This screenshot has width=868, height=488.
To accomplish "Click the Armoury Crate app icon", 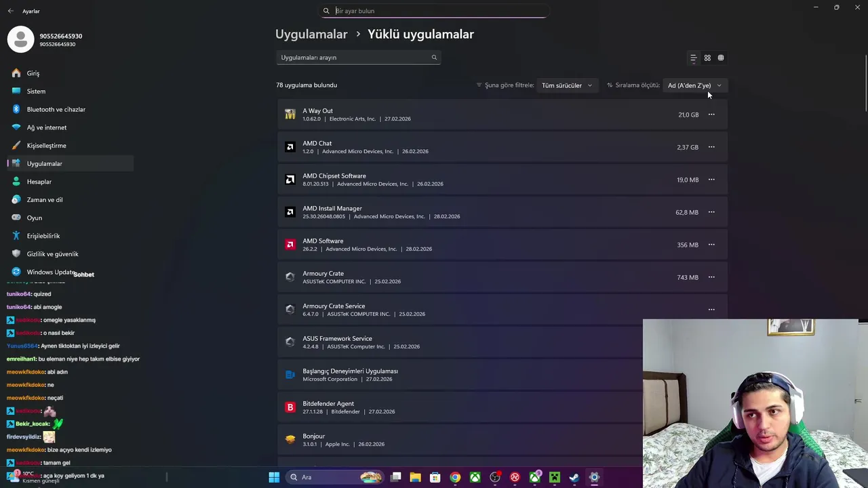I will pyautogui.click(x=290, y=277).
